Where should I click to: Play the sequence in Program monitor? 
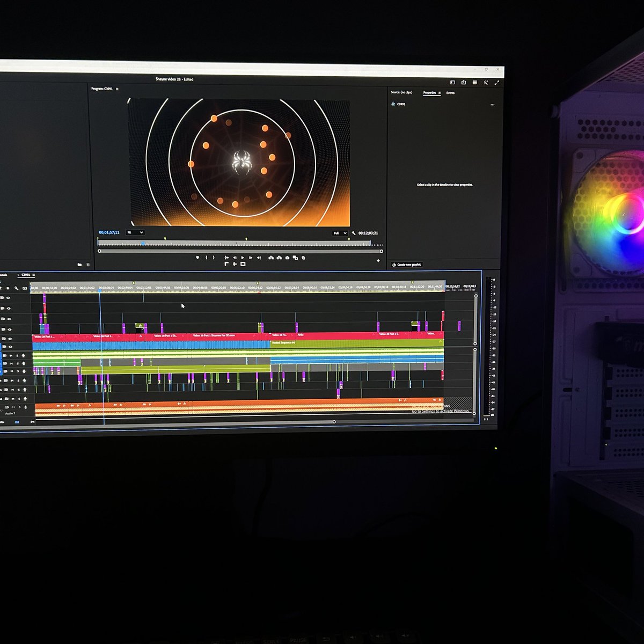click(243, 258)
